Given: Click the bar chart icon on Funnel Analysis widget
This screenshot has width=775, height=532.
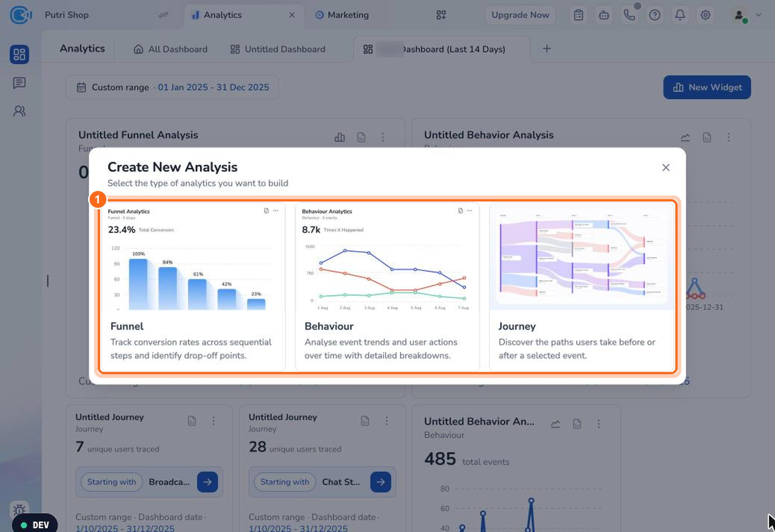Looking at the screenshot, I should point(339,137).
